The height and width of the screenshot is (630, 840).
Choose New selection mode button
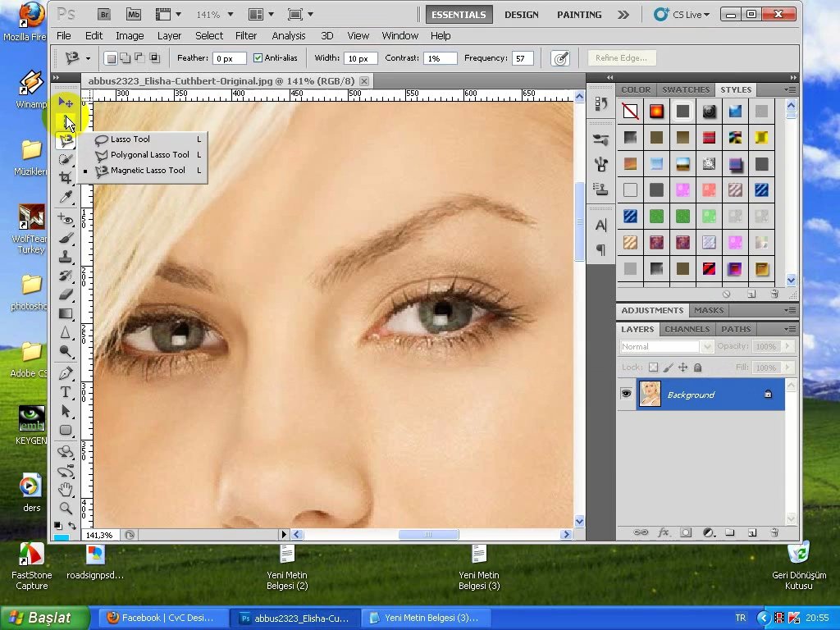point(111,58)
